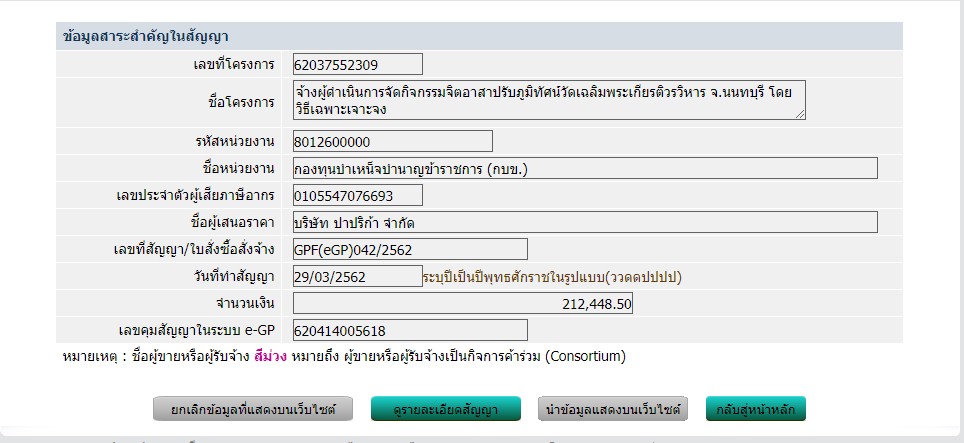Click the contract number field GPF(eGP)042/2562

point(409,249)
